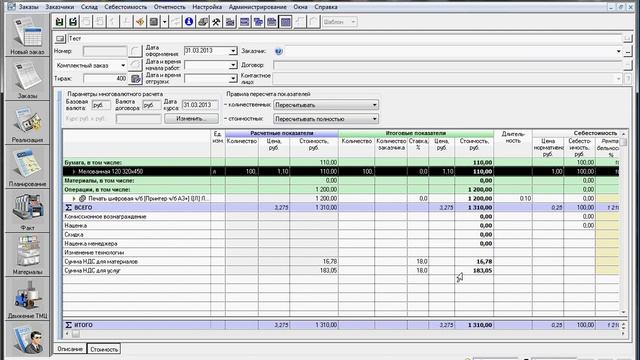The height and width of the screenshot is (360, 640).
Task: Select the Бумага, в том числе row
Action: [341, 162]
